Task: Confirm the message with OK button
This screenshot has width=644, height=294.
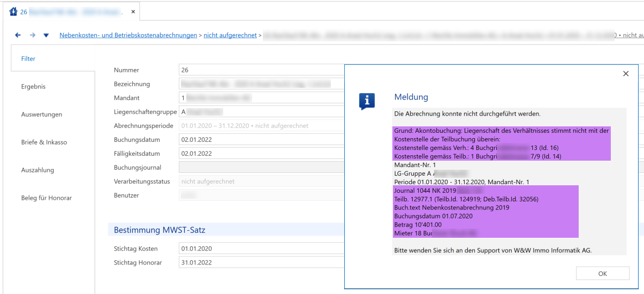Action: click(603, 274)
